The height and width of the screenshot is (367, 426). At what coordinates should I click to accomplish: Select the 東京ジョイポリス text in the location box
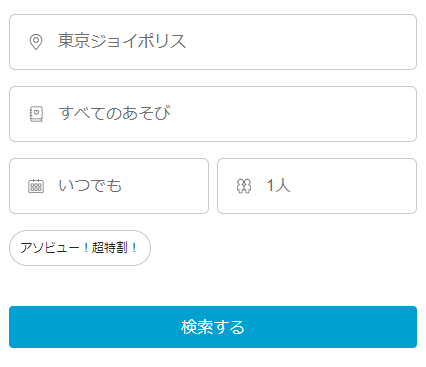point(122,41)
